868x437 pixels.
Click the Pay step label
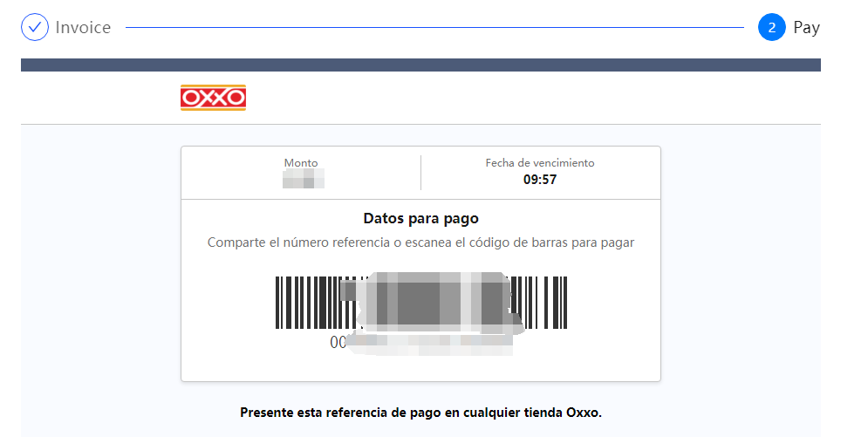point(807,28)
